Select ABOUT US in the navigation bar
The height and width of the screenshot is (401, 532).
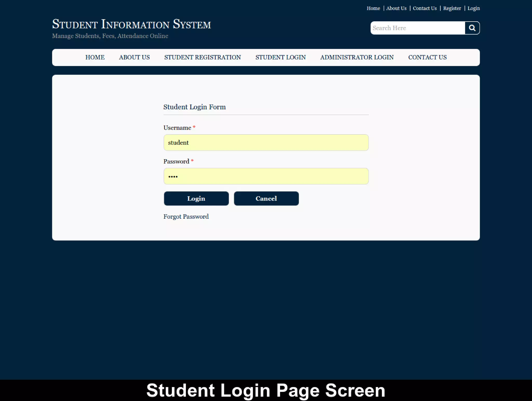point(134,57)
